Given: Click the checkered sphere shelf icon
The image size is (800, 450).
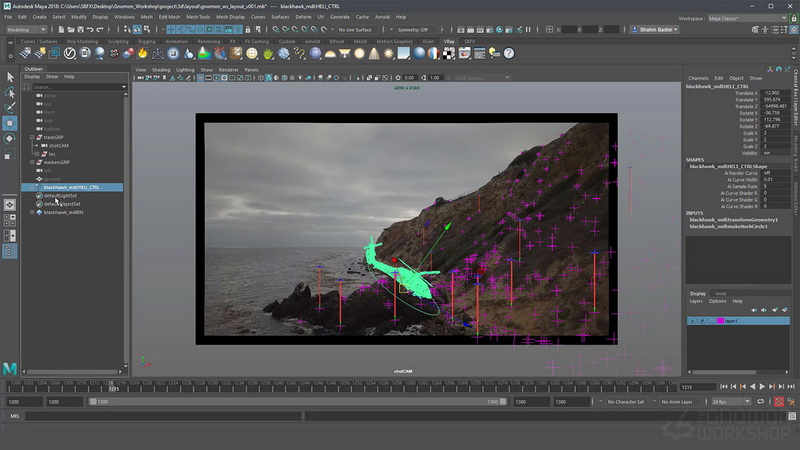Looking at the screenshot, I should coord(448,53).
